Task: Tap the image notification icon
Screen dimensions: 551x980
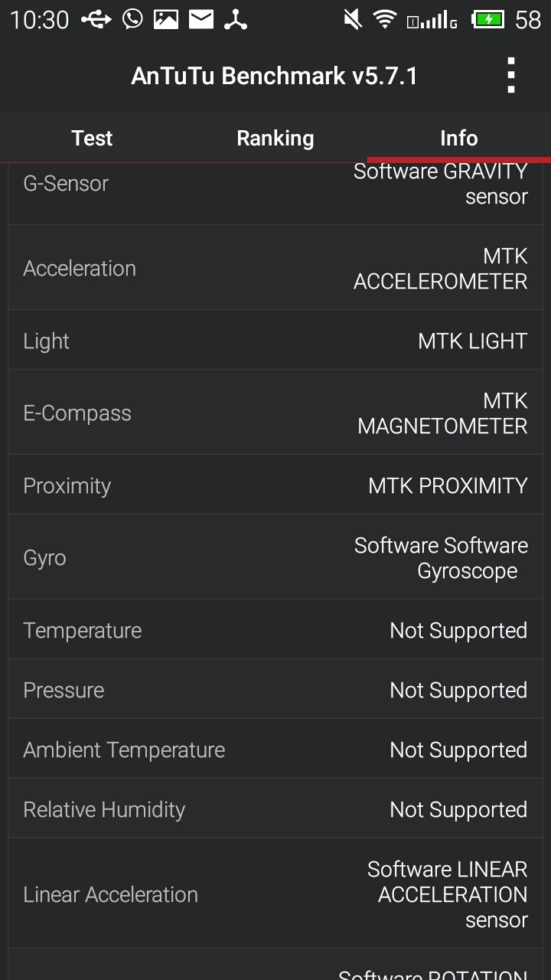Action: 166,19
